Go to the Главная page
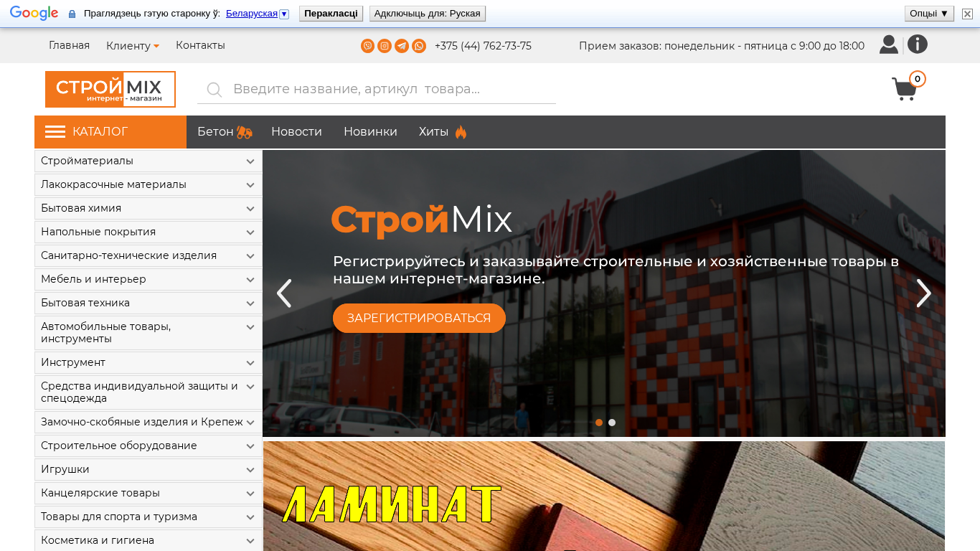980x551 pixels. (x=69, y=45)
